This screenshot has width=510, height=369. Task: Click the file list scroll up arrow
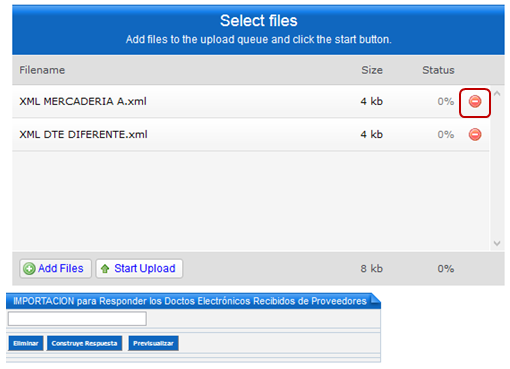(497, 94)
